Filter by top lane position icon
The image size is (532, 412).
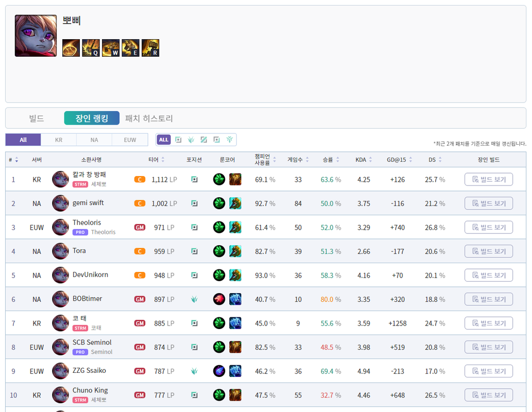tap(178, 140)
